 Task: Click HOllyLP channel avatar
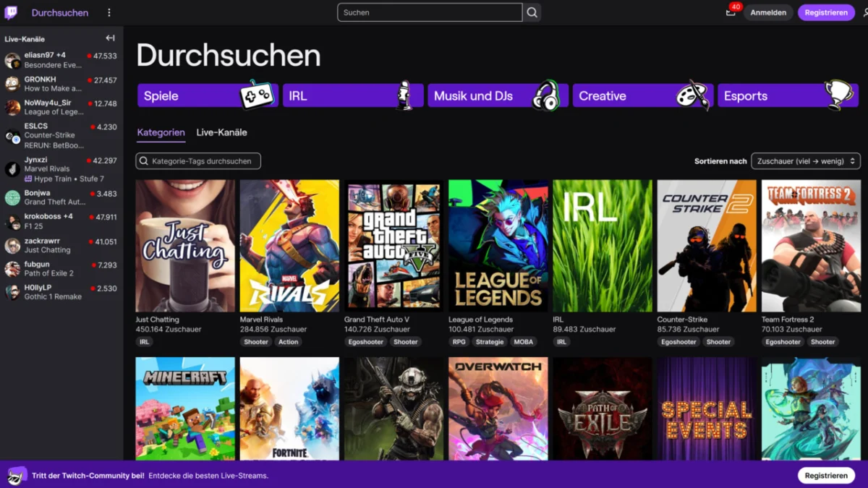tap(12, 292)
